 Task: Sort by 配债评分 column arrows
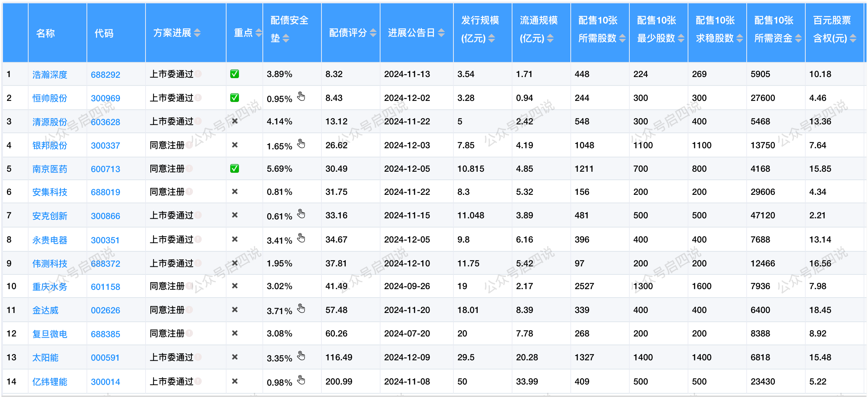click(x=373, y=33)
